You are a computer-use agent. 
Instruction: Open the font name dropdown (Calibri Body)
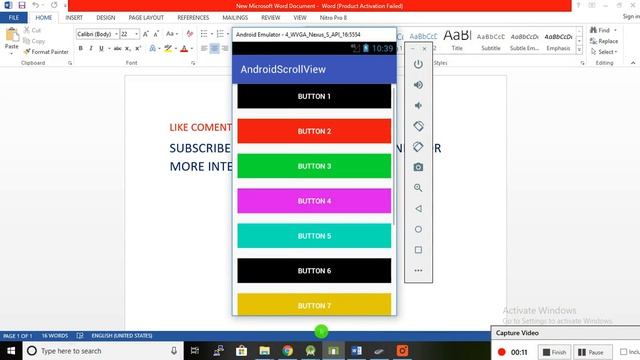click(x=116, y=34)
